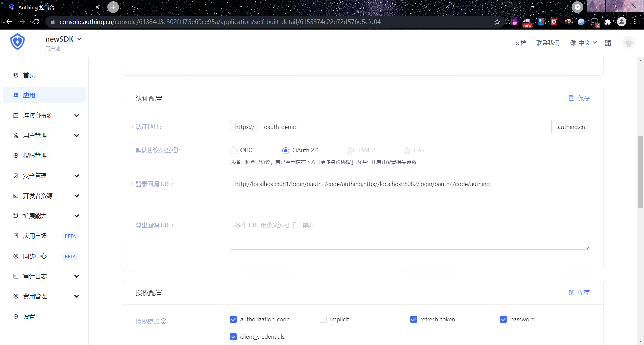
Task: Open the newSDK user pool switcher
Action: click(63, 39)
